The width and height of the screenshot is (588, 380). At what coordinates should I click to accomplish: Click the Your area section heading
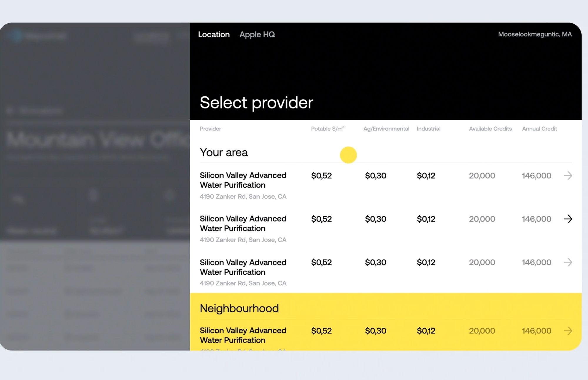point(224,152)
